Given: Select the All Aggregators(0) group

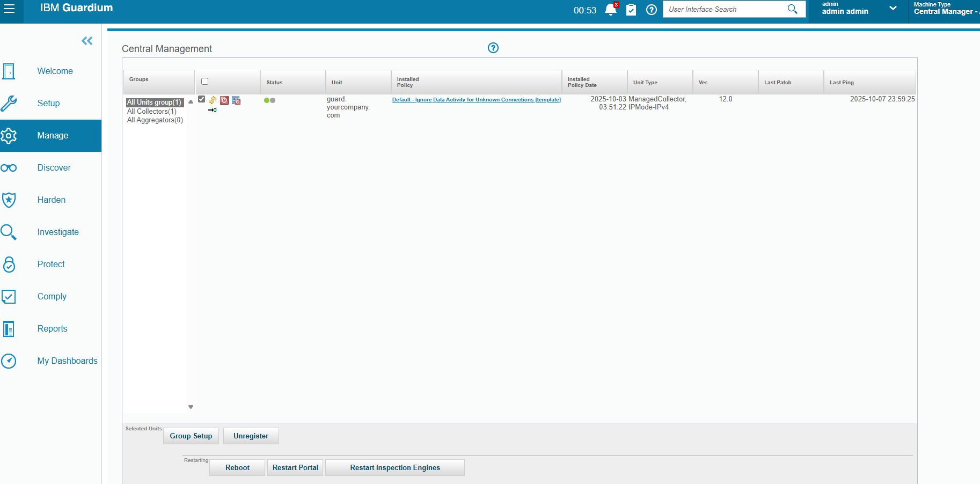Looking at the screenshot, I should (155, 120).
